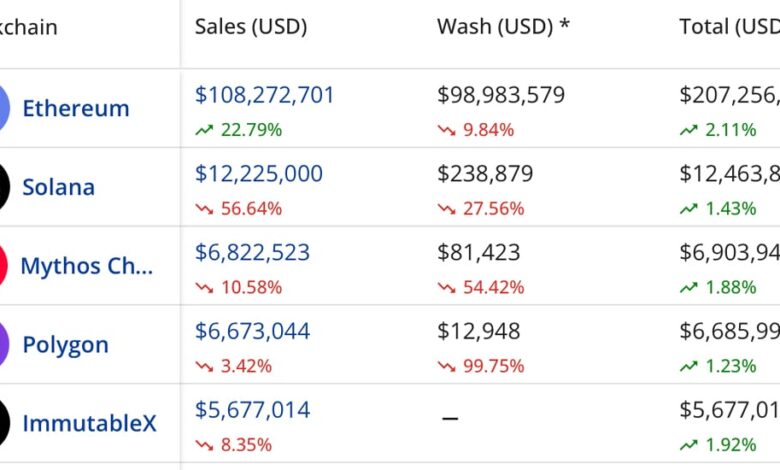Click the Ethereum blockchain logo icon
This screenshot has width=780, height=470.
click(3, 108)
